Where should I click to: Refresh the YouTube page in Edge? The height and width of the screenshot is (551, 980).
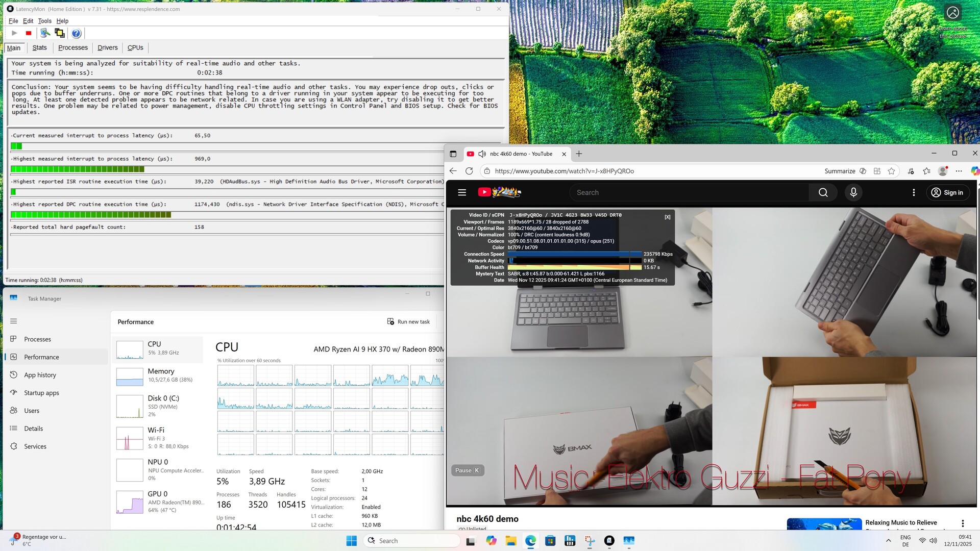[469, 171]
